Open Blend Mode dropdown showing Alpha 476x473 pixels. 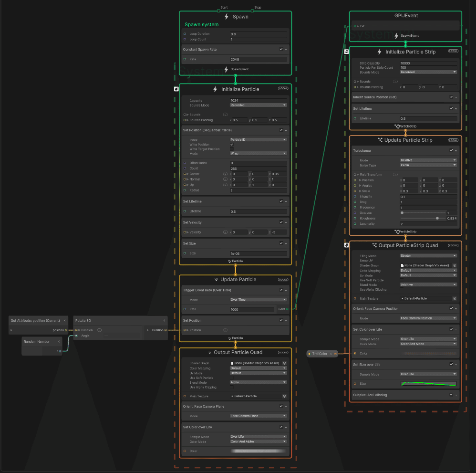(x=259, y=382)
